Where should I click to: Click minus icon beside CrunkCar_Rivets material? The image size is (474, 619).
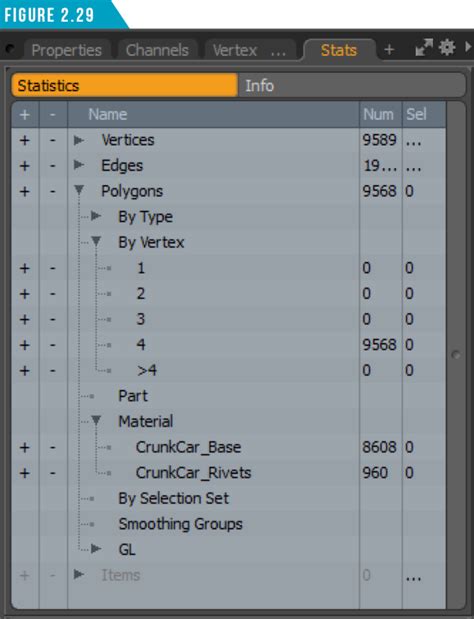click(52, 473)
